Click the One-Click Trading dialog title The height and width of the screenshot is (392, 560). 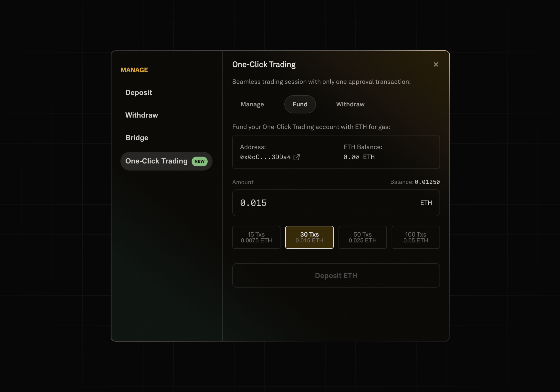pyautogui.click(x=264, y=65)
